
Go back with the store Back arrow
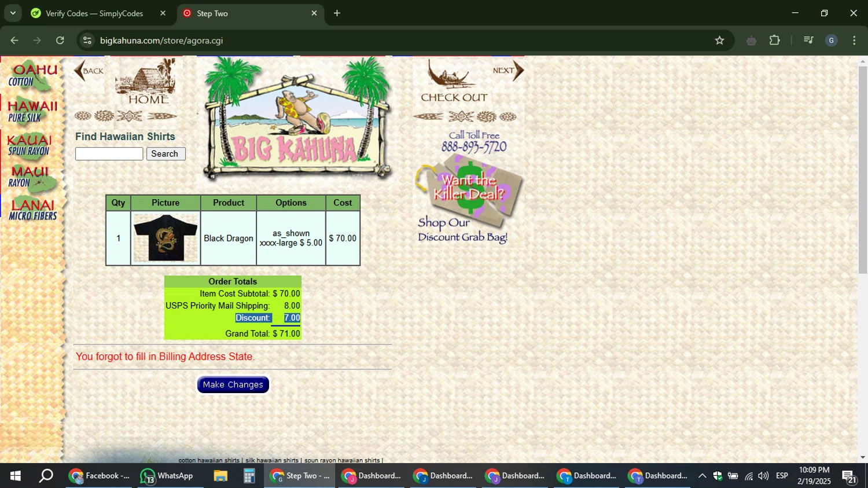pyautogui.click(x=89, y=71)
